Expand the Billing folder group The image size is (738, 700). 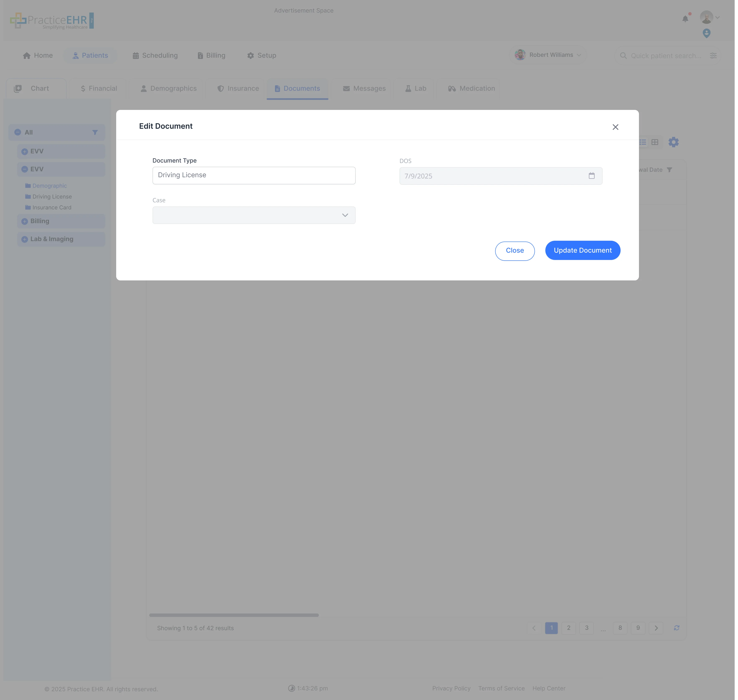click(x=25, y=221)
